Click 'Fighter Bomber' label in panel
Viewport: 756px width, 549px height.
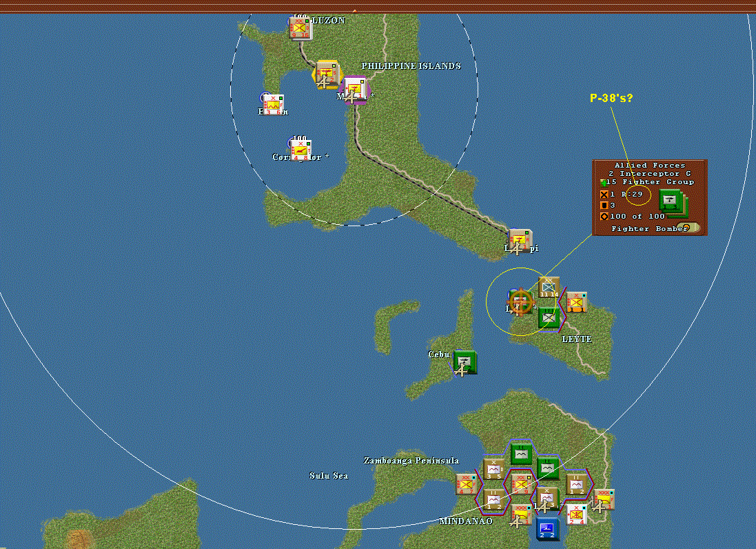(x=649, y=229)
